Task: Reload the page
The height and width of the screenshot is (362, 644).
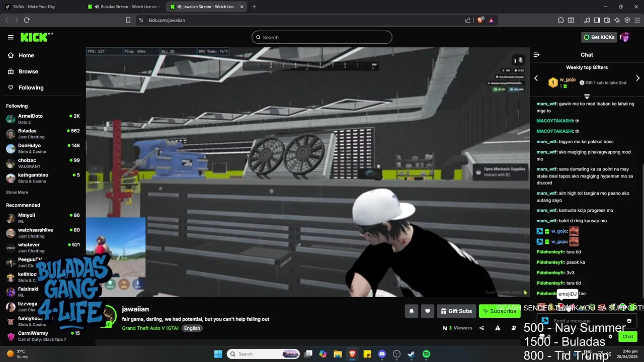Action: 27,20
